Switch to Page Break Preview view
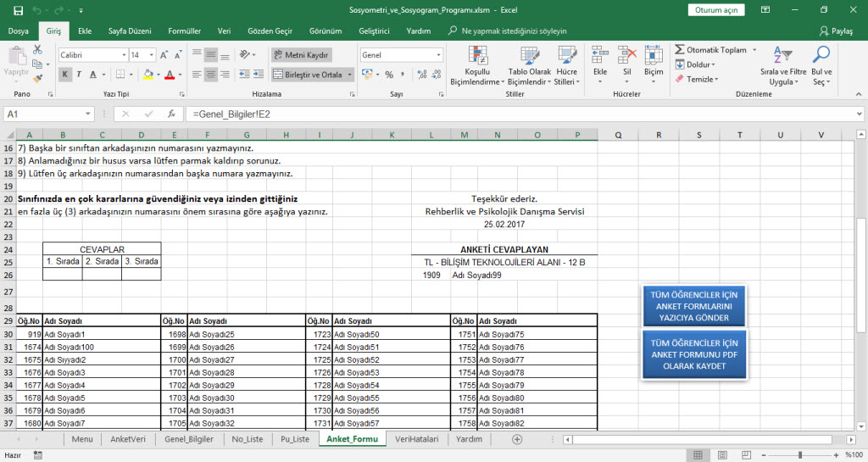 pos(747,455)
